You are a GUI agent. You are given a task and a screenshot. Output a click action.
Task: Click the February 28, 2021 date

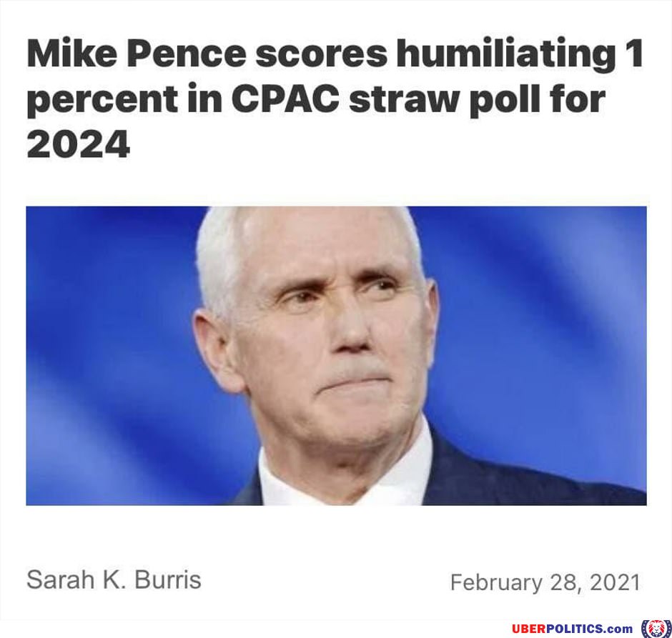point(545,582)
